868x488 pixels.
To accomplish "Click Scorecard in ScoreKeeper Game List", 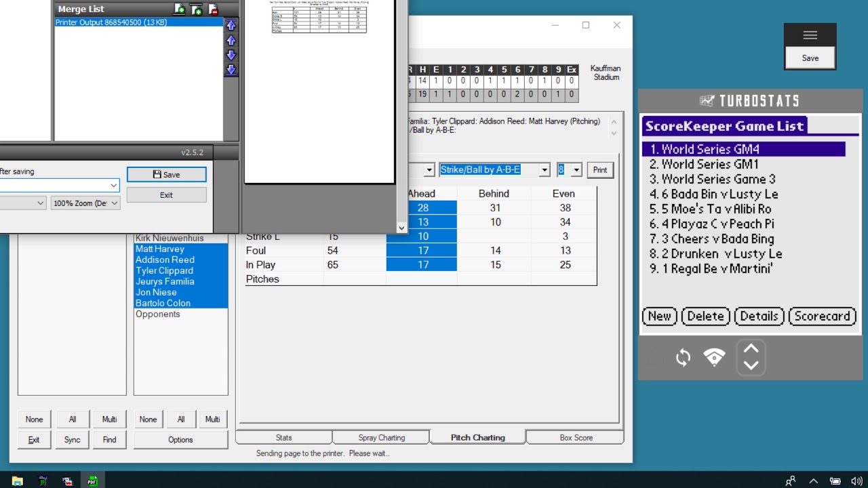I will pyautogui.click(x=822, y=316).
